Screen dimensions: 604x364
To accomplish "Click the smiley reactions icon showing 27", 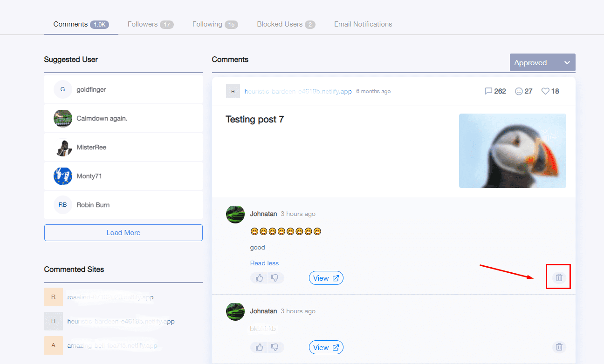I will click(519, 91).
